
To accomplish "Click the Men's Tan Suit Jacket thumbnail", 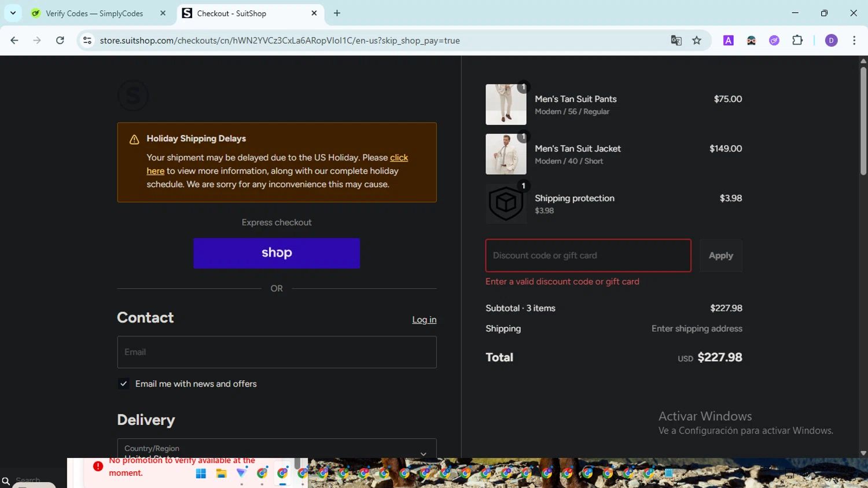I will [506, 154].
